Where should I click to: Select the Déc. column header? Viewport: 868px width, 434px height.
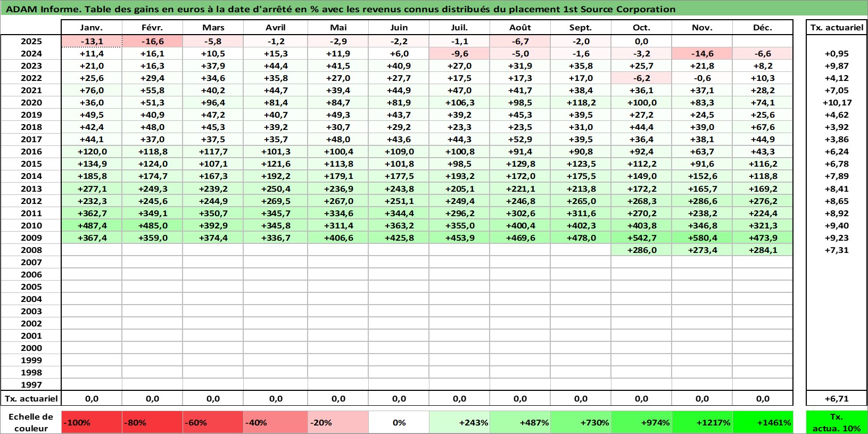[x=763, y=27]
